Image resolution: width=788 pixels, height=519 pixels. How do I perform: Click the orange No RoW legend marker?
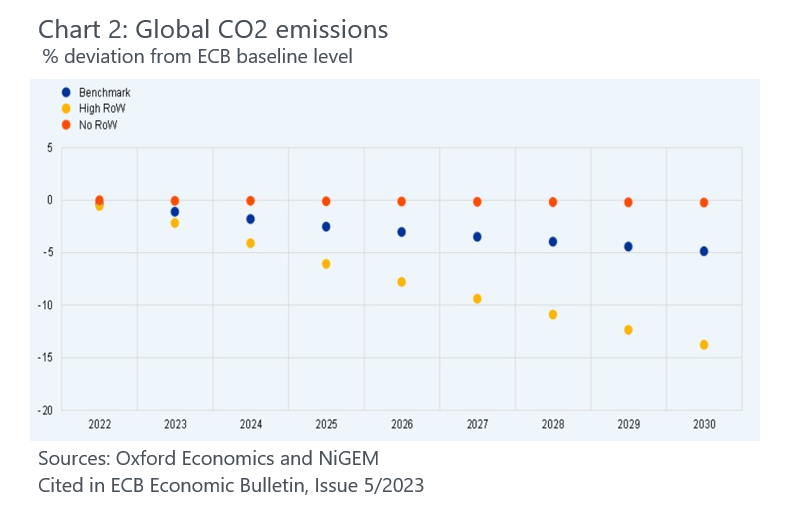(66, 124)
